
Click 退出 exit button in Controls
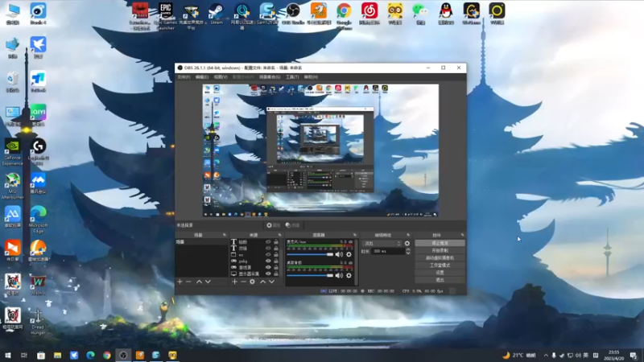click(440, 280)
